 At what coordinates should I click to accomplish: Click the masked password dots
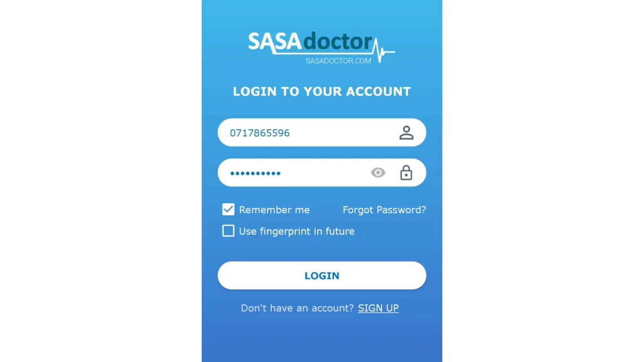(x=256, y=173)
